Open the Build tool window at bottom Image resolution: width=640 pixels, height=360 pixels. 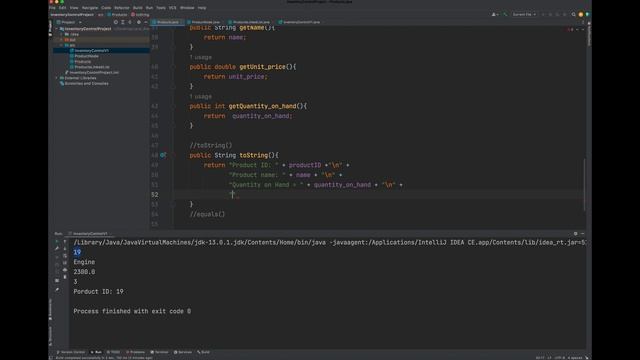pos(203,352)
